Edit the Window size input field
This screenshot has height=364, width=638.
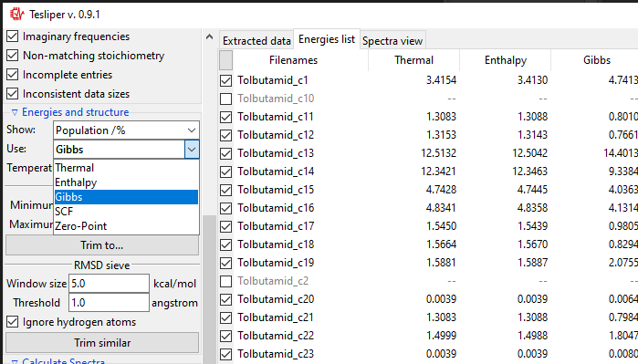109,284
